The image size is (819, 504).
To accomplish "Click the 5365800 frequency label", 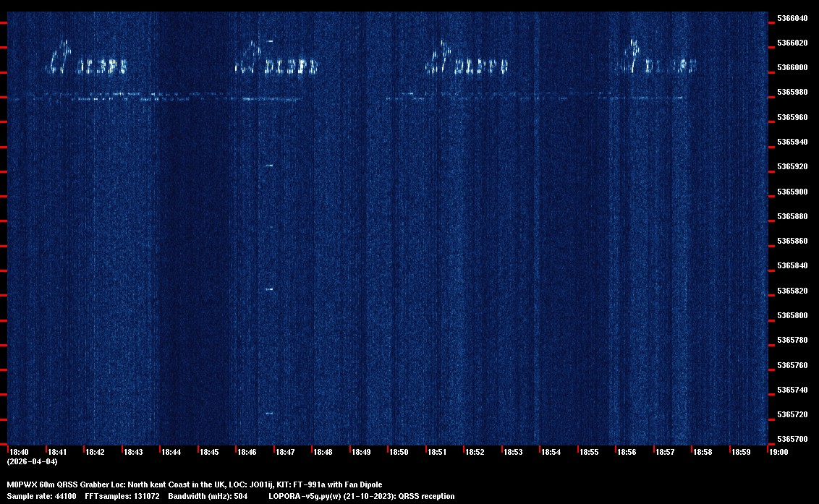I will (x=792, y=315).
